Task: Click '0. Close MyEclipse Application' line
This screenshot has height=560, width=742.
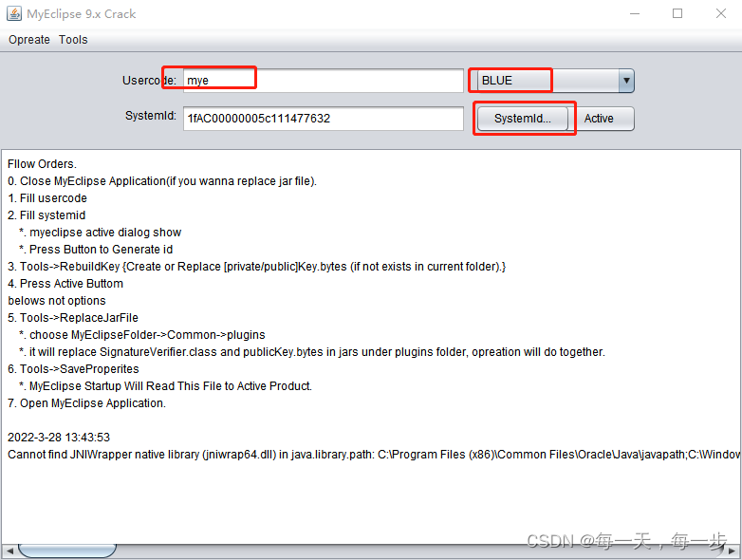Action: click(x=162, y=181)
